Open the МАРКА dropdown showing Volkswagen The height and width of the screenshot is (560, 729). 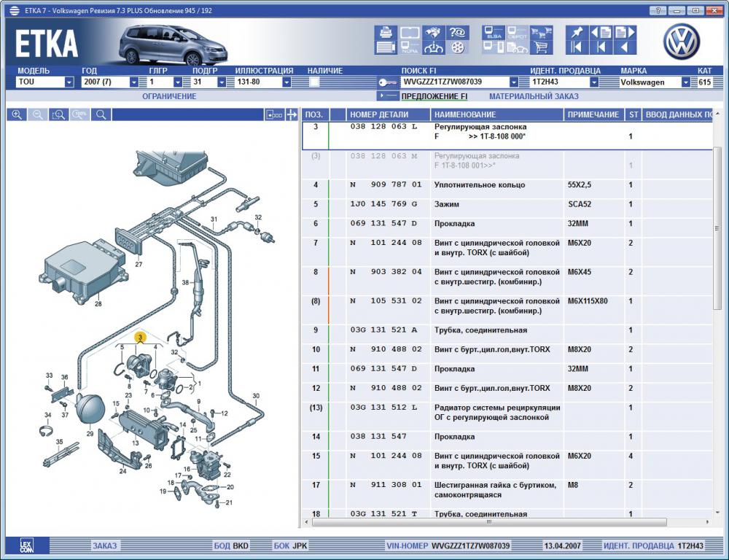click(685, 82)
